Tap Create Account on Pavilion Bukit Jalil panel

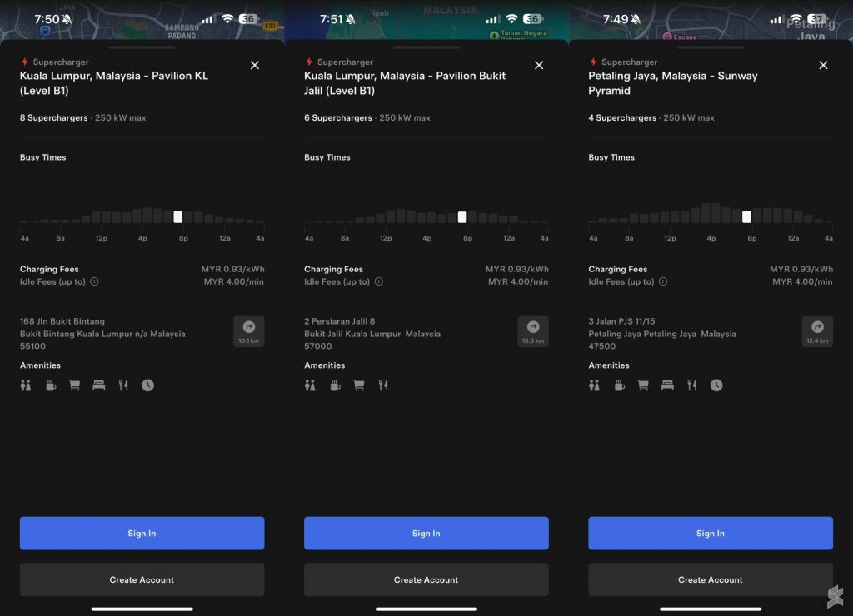pyautogui.click(x=426, y=579)
